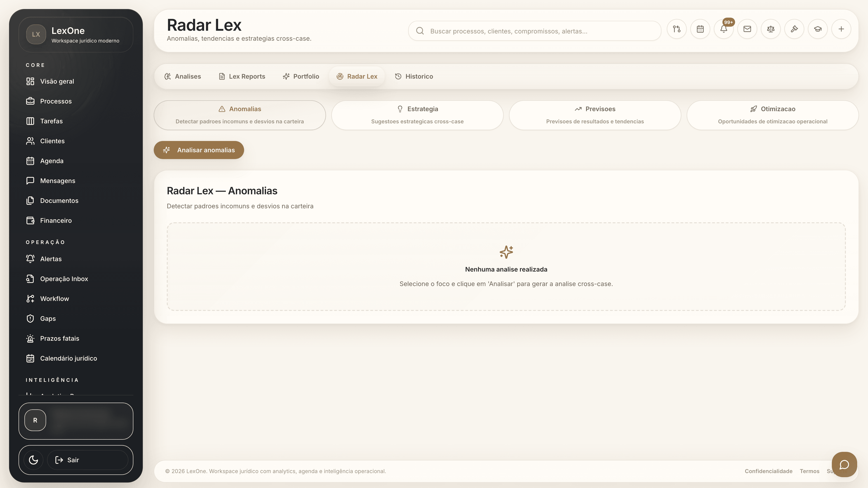Click the Analisar anomalias button
The height and width of the screenshot is (488, 868).
point(199,150)
